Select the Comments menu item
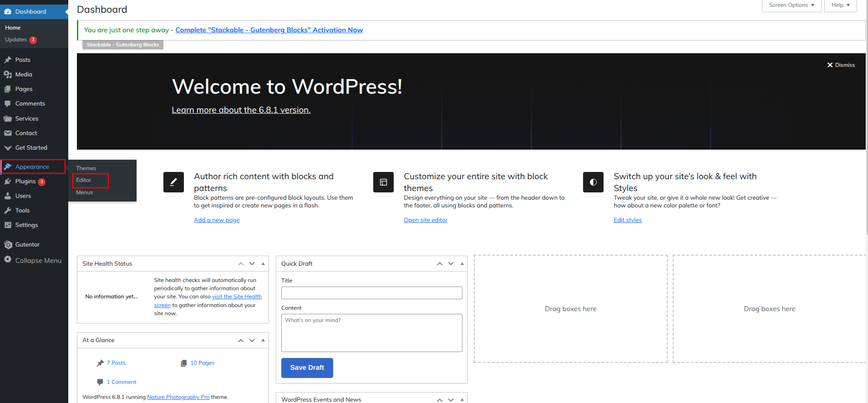868x403 pixels. coord(30,104)
